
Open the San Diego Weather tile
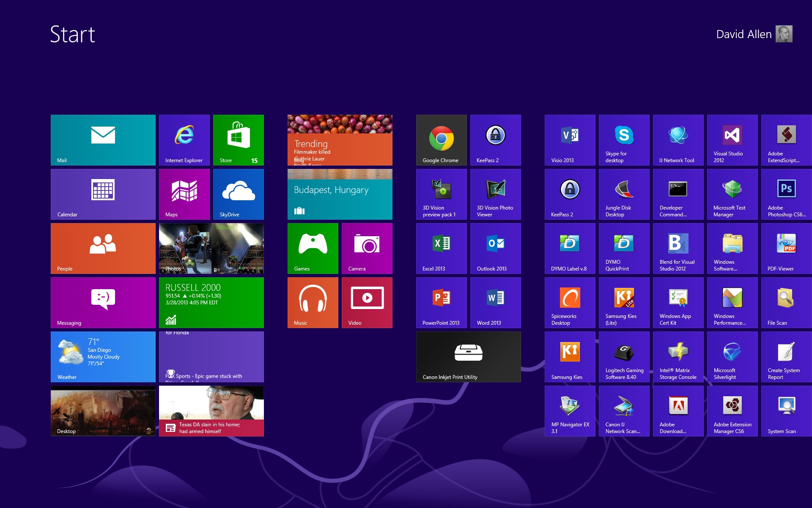pos(103,356)
